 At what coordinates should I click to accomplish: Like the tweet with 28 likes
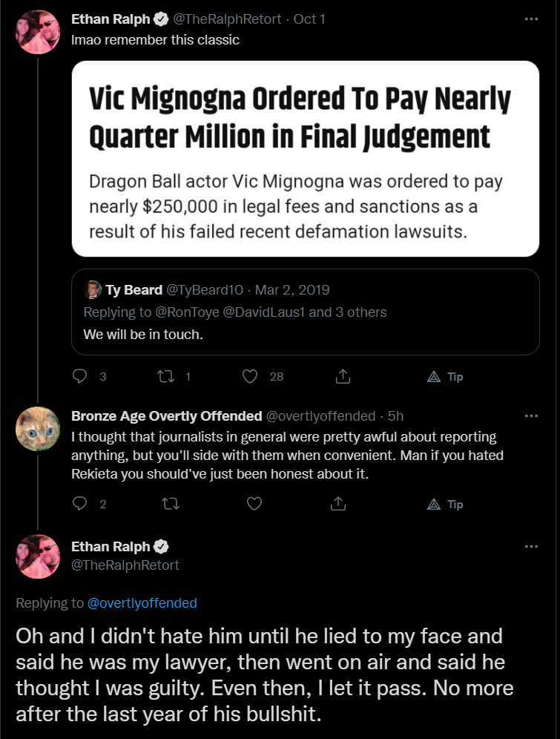pyautogui.click(x=250, y=376)
